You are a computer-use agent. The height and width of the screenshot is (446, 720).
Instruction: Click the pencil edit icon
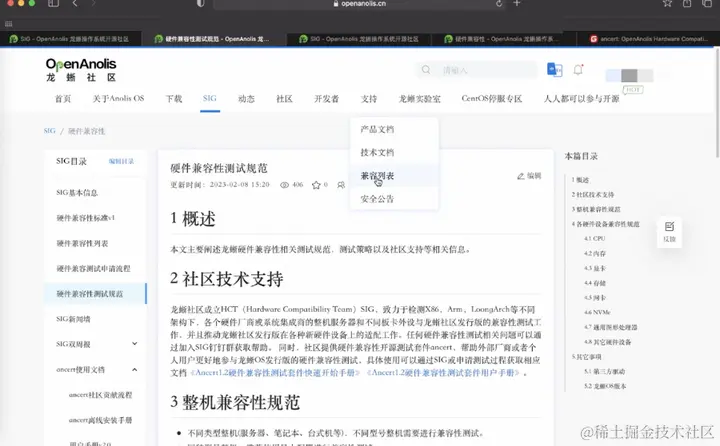tap(521, 176)
